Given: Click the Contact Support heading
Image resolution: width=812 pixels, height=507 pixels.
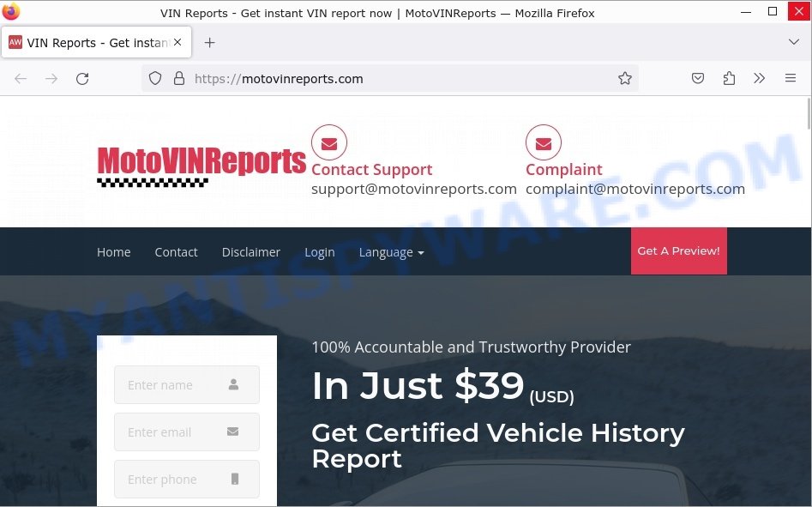Looking at the screenshot, I should click(371, 170).
